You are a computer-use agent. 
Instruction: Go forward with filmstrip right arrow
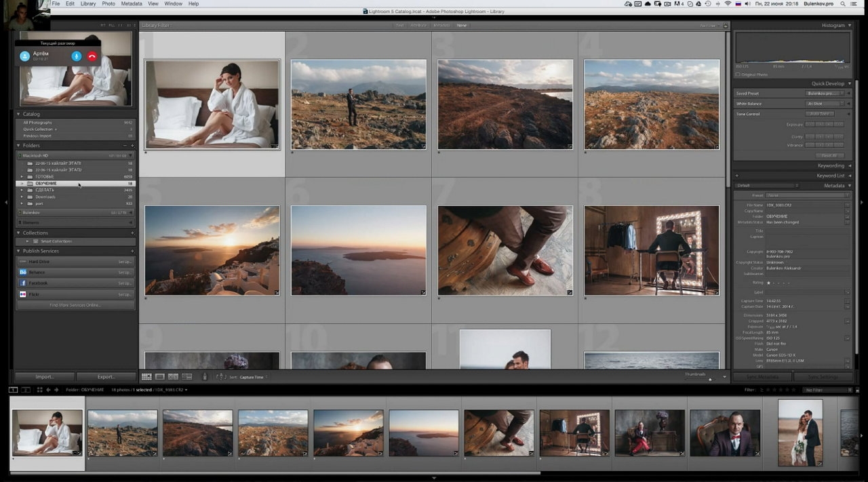[56, 390]
